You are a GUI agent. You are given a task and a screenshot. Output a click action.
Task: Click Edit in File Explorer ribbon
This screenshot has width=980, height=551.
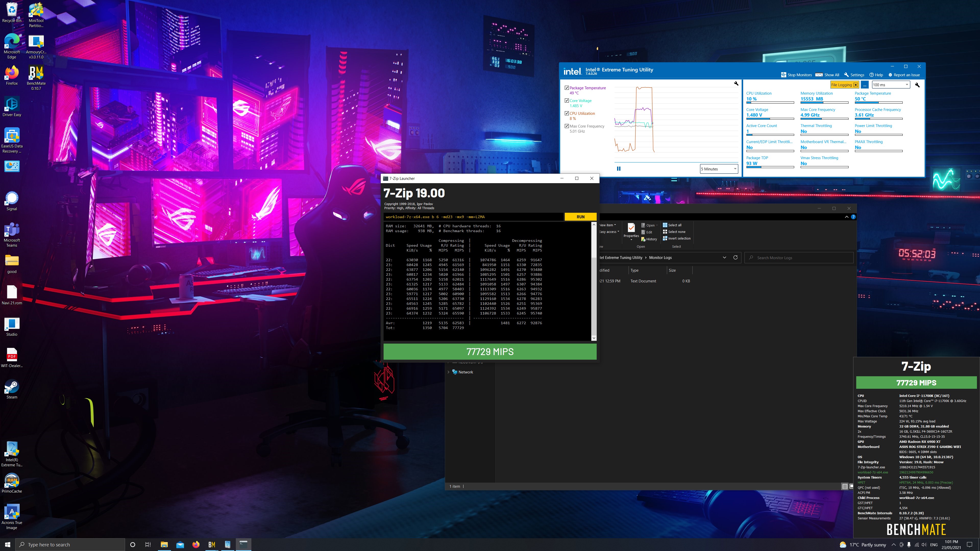(x=647, y=232)
